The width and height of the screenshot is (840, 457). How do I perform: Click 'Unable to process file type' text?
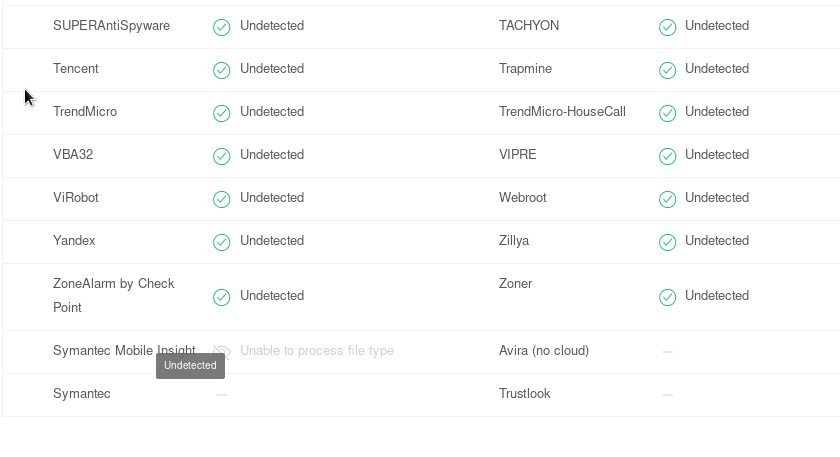click(317, 350)
